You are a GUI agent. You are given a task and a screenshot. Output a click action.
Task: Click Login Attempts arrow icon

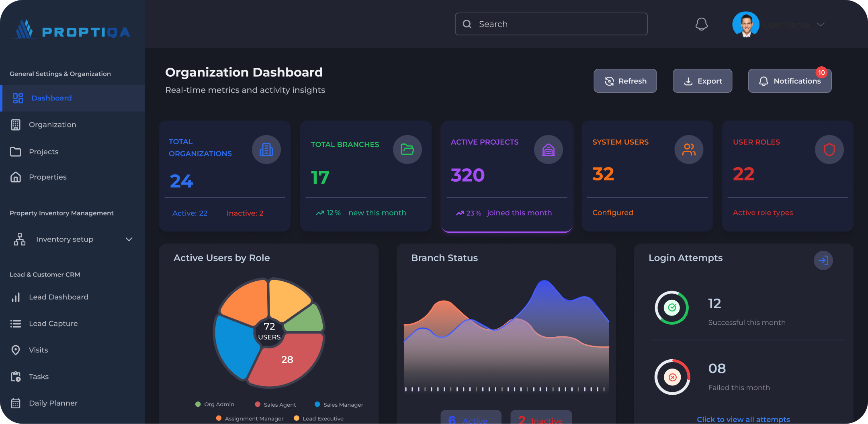pos(823,260)
